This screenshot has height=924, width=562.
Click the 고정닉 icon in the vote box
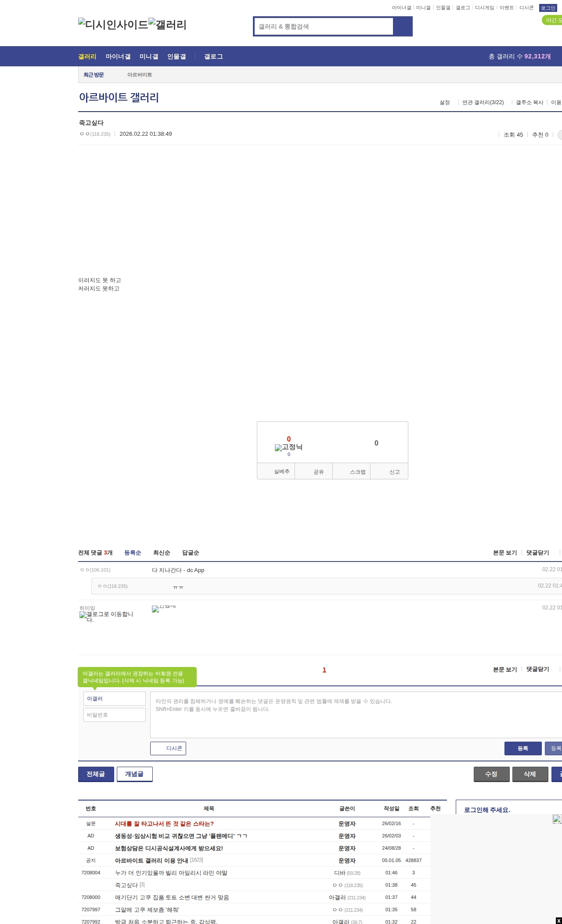[x=288, y=447]
